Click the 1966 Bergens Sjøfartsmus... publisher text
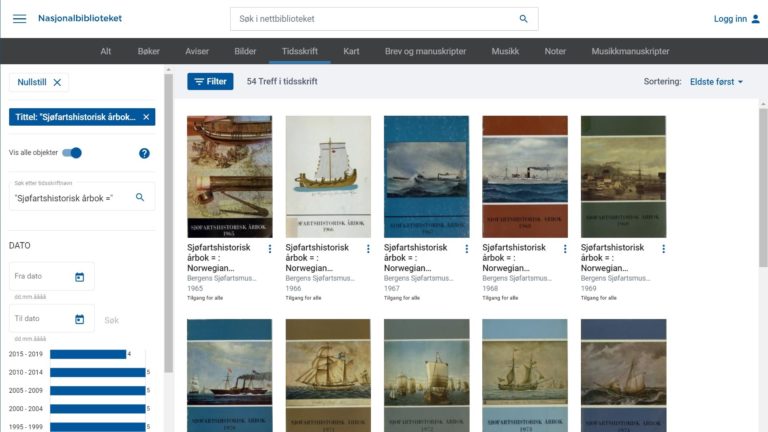The image size is (768, 432). point(320,278)
